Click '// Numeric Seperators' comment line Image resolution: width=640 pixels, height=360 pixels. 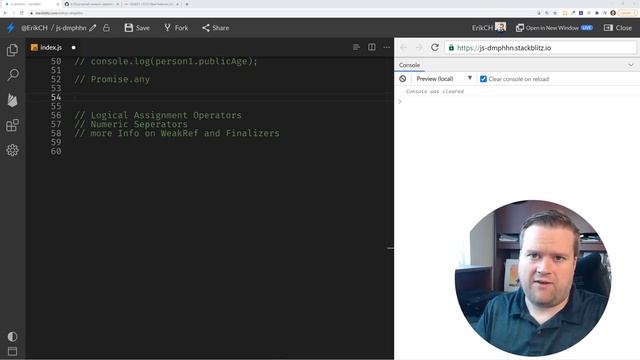tap(131, 124)
